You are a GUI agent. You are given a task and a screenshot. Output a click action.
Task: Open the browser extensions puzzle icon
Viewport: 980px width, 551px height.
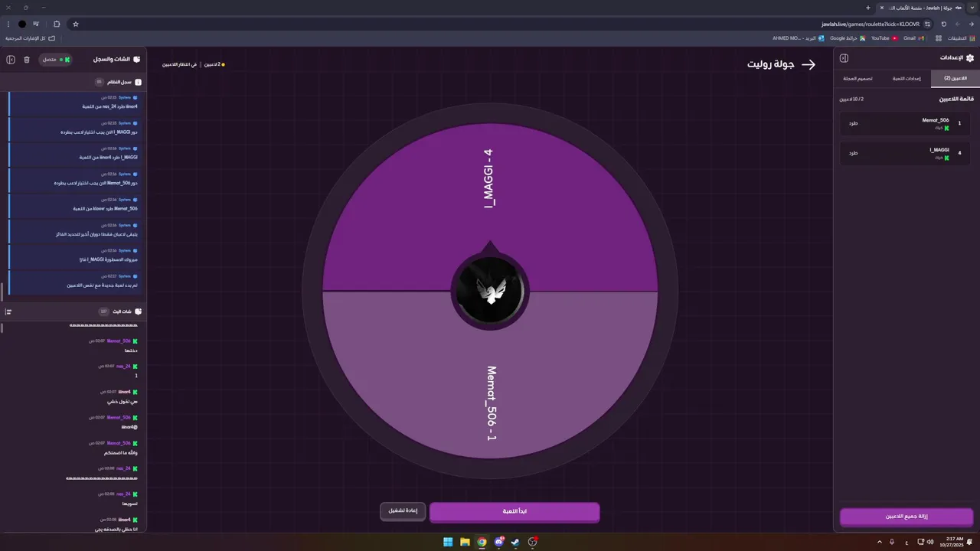tap(57, 24)
